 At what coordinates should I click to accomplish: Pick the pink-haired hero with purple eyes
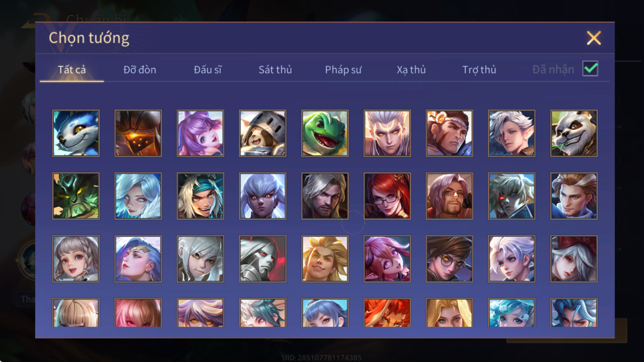[387, 259]
